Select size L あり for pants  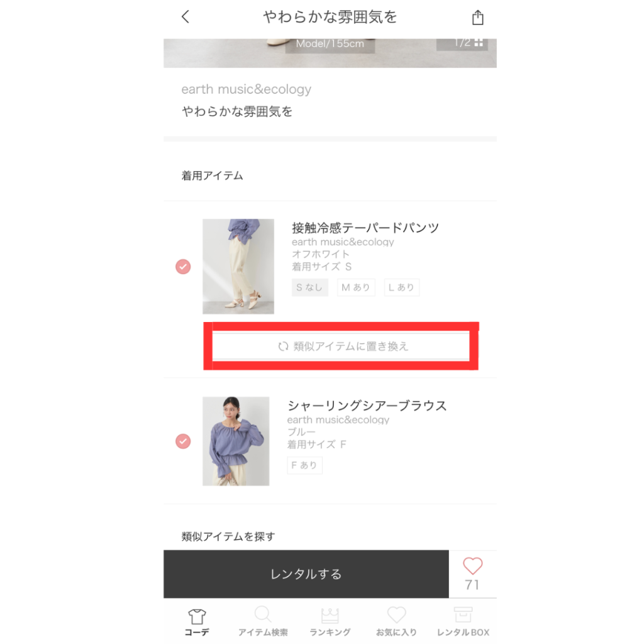401,287
